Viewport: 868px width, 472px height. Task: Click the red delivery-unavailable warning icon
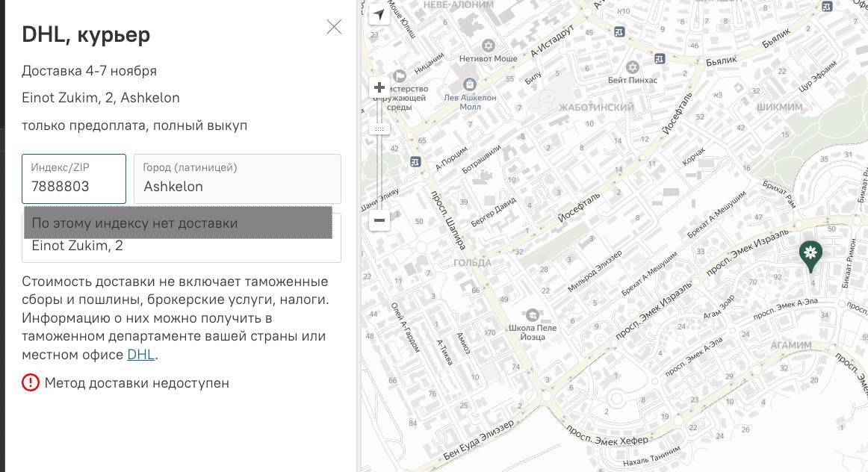(x=31, y=382)
